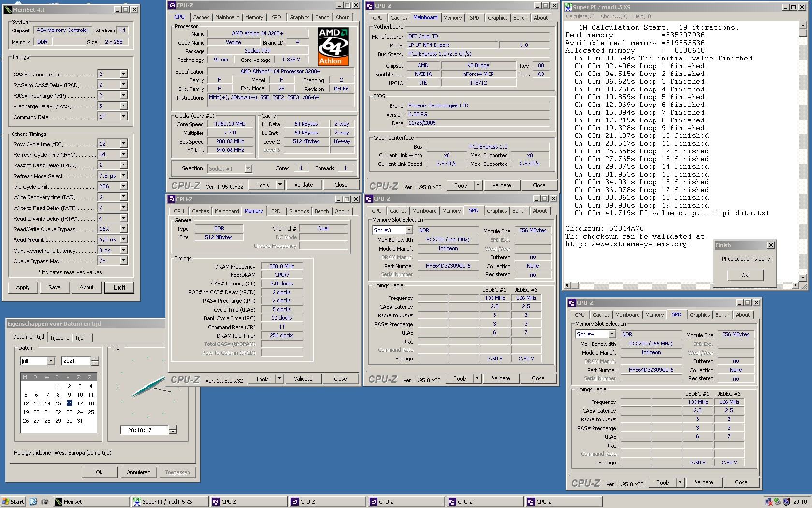Click Super PI horizontal scrollbar left arrow
812x508 pixels.
coord(567,285)
